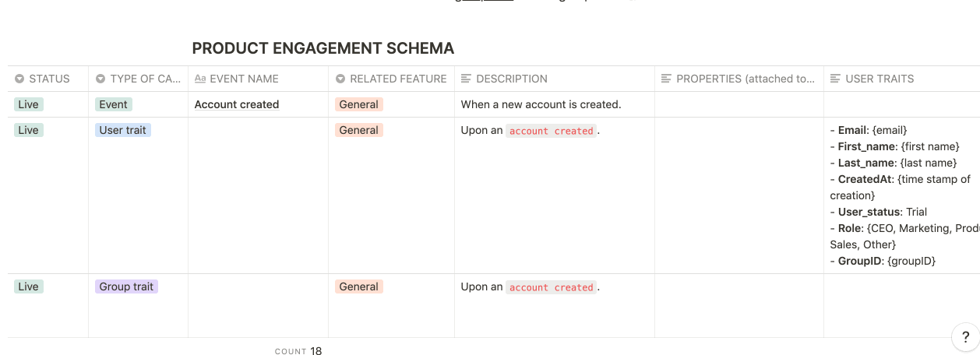
Task: Click the User trait tag
Action: click(125, 130)
